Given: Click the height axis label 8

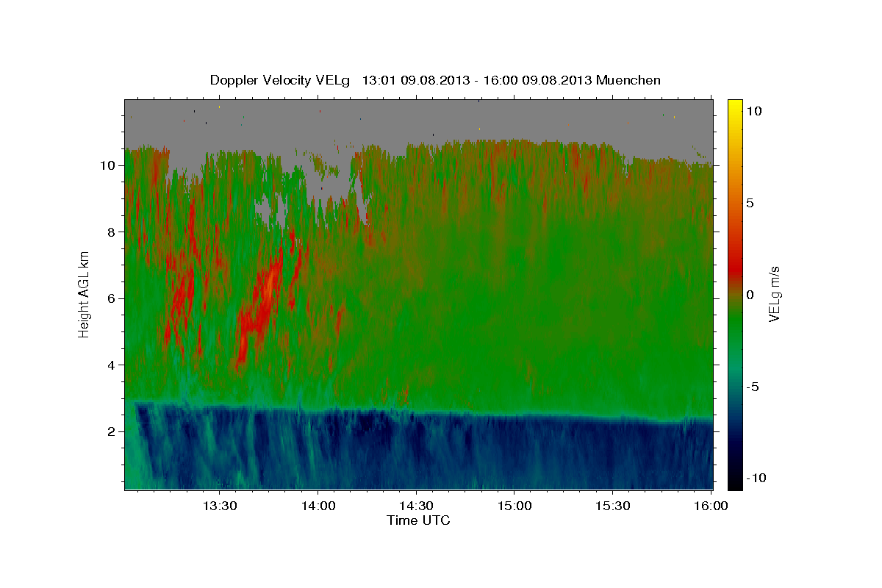Looking at the screenshot, I should pyautogui.click(x=111, y=232).
